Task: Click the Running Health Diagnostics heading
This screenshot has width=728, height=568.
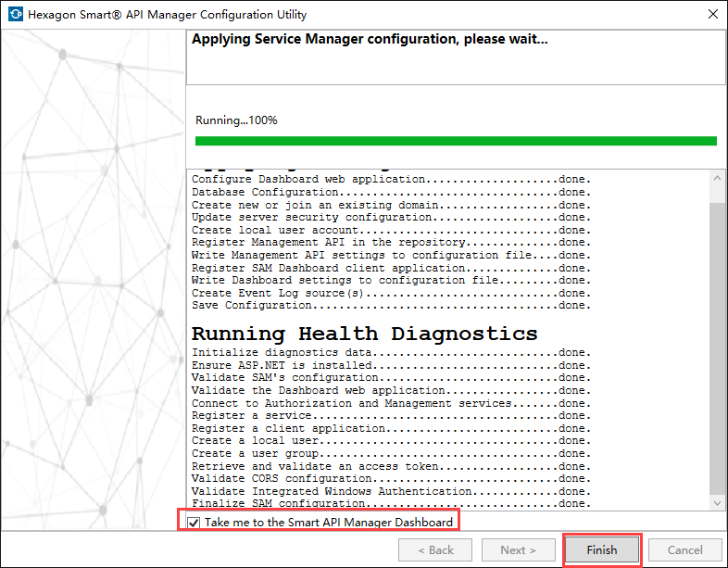Action: tap(364, 333)
